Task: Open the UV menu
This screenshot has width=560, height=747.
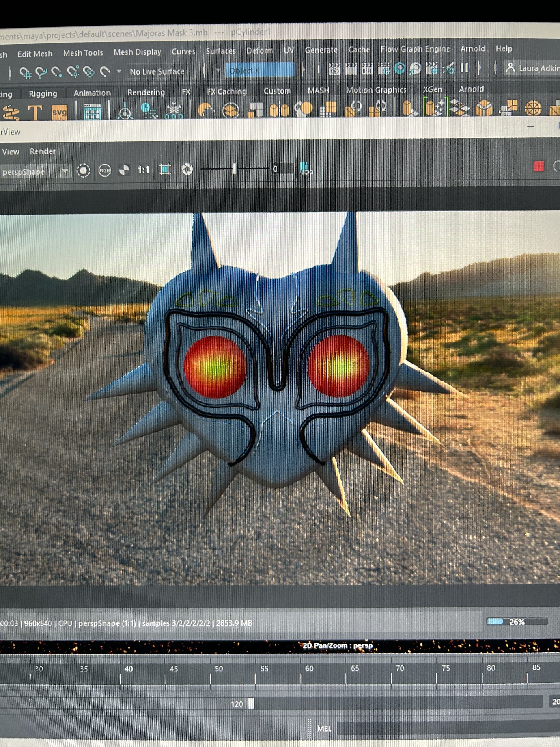Action: [289, 50]
